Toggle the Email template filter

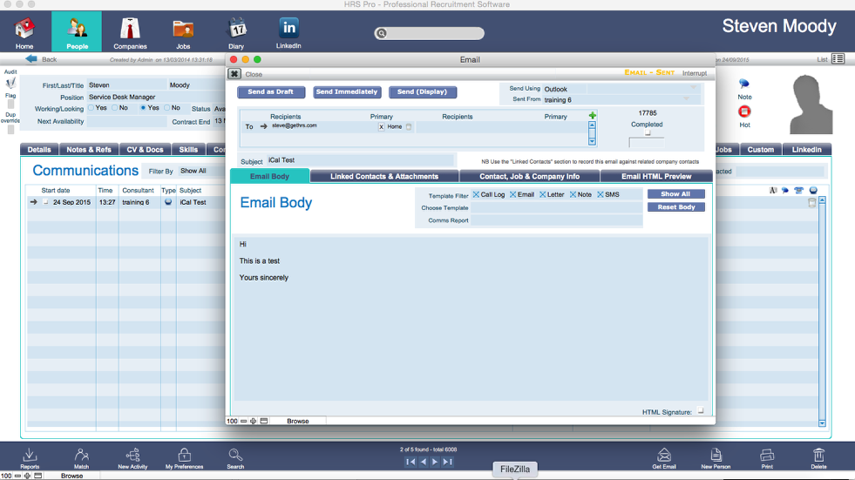tap(513, 195)
